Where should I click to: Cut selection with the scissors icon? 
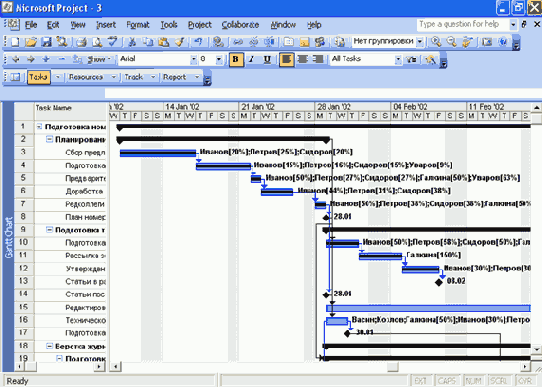(x=132, y=42)
